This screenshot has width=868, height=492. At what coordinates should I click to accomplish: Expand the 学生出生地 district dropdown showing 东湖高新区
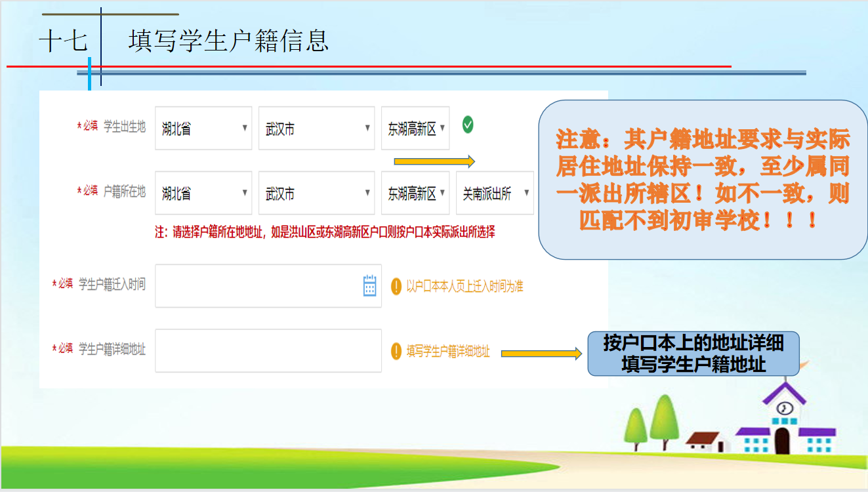(x=415, y=129)
